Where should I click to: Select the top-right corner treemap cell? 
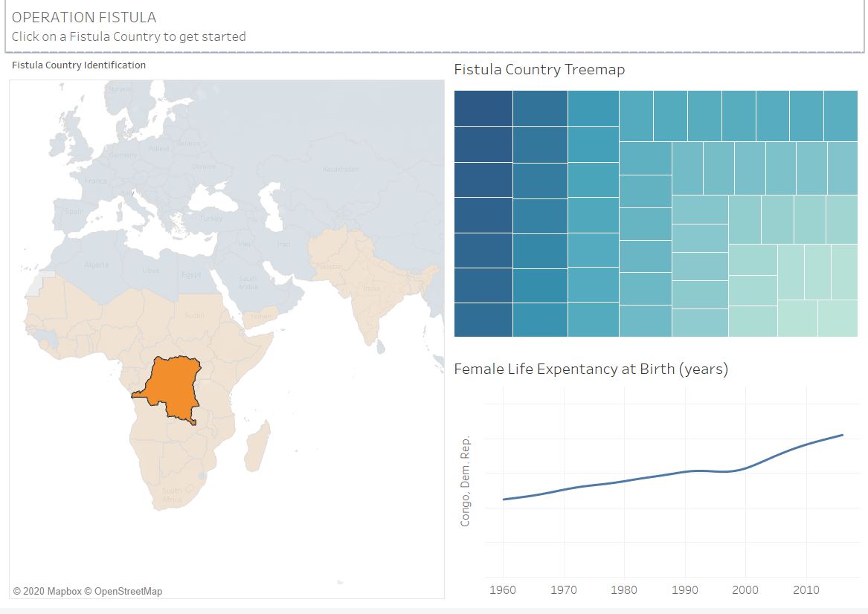pos(840,116)
